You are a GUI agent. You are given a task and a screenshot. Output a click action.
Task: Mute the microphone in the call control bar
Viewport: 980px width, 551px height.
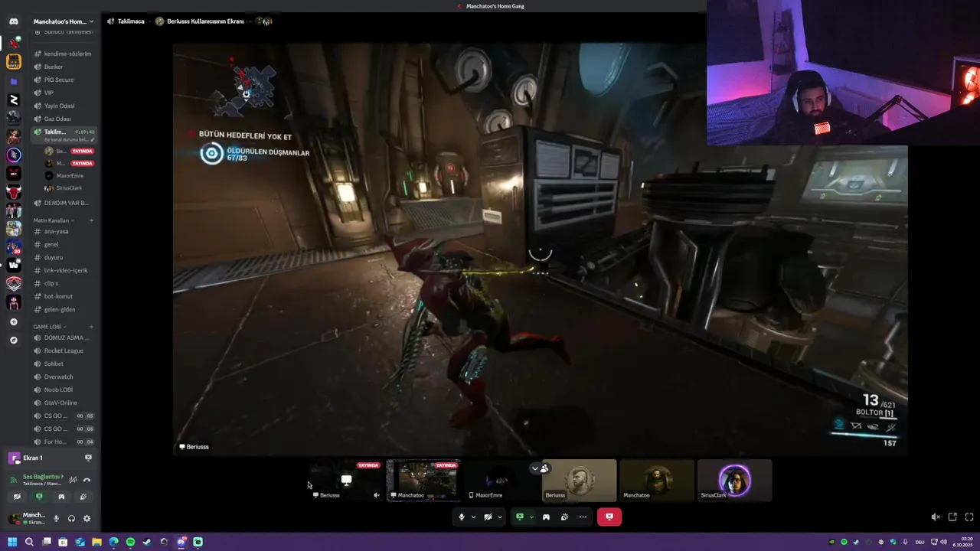(x=461, y=517)
